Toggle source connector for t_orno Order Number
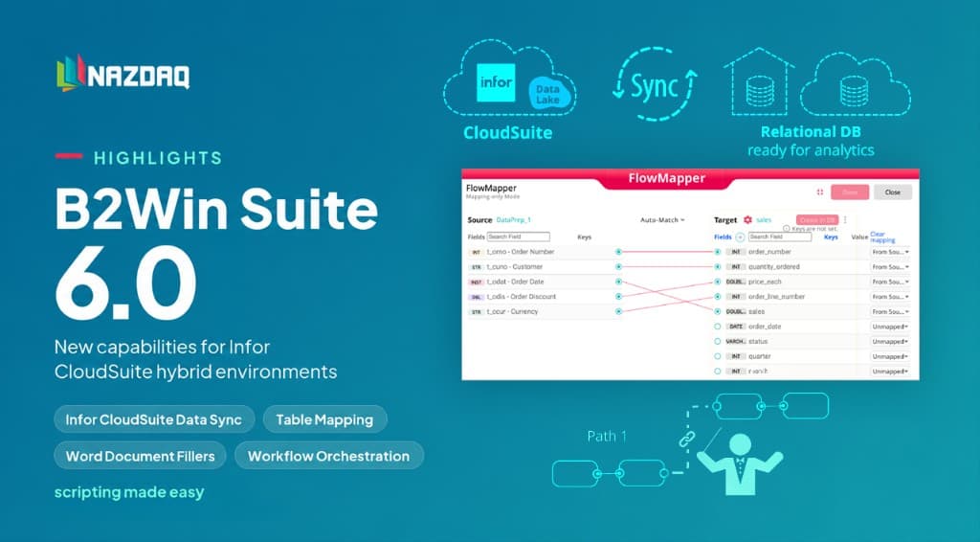Viewport: 980px width, 542px height. pyautogui.click(x=619, y=252)
